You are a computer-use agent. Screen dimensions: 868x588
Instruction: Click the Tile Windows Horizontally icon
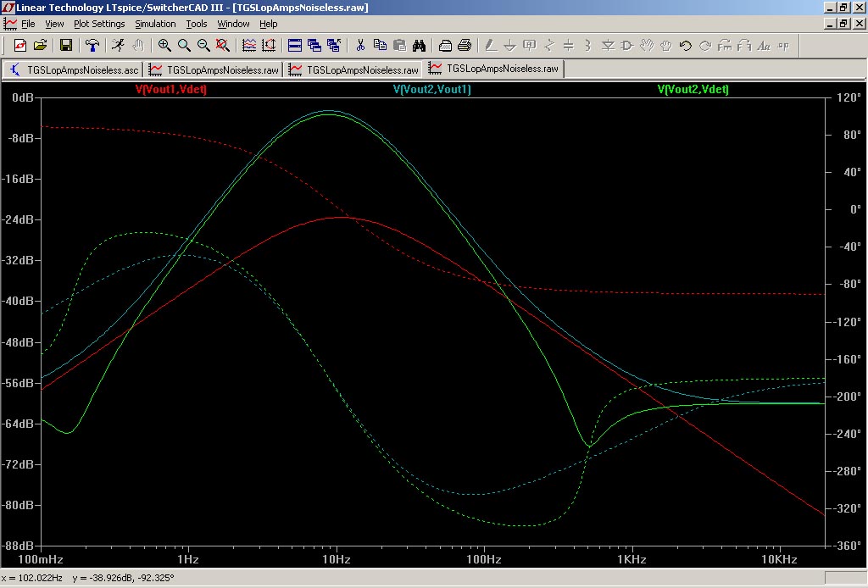[x=295, y=46]
